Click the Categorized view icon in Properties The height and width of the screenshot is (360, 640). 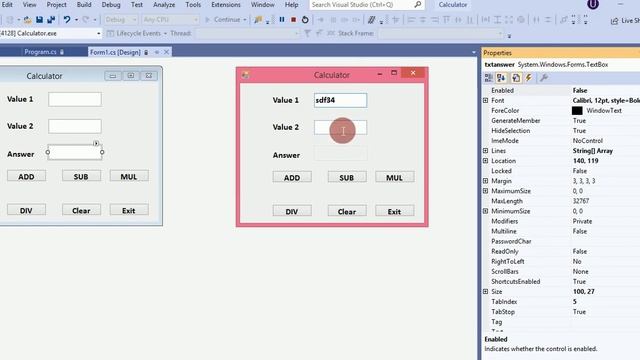(489, 78)
